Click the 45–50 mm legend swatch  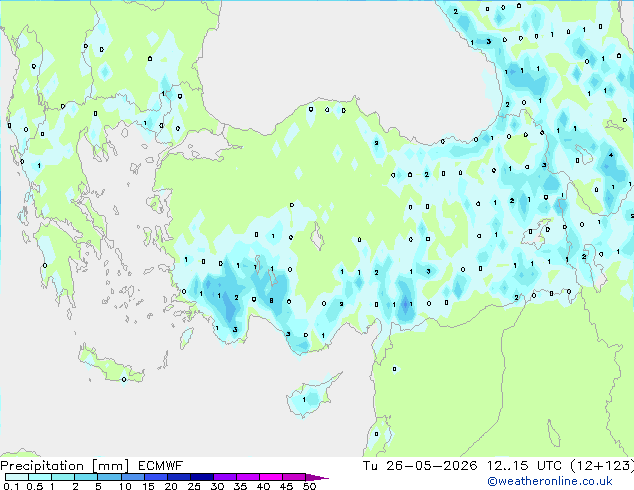click(x=294, y=477)
